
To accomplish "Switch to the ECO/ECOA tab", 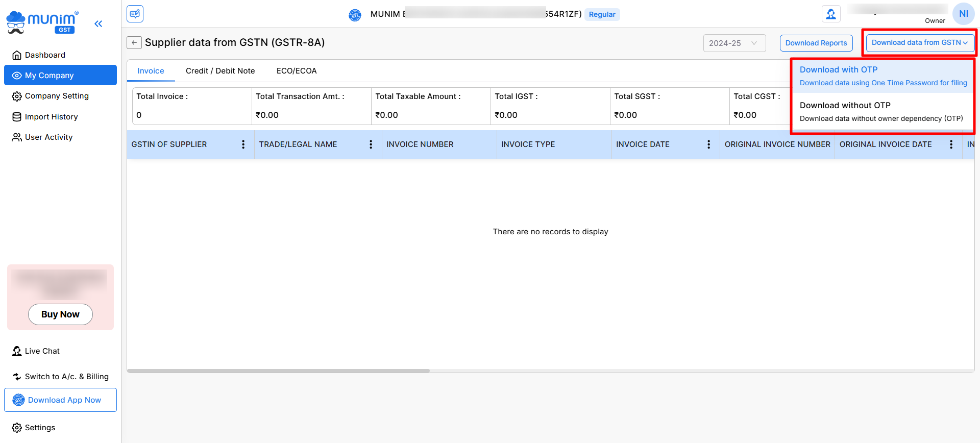I will (297, 71).
